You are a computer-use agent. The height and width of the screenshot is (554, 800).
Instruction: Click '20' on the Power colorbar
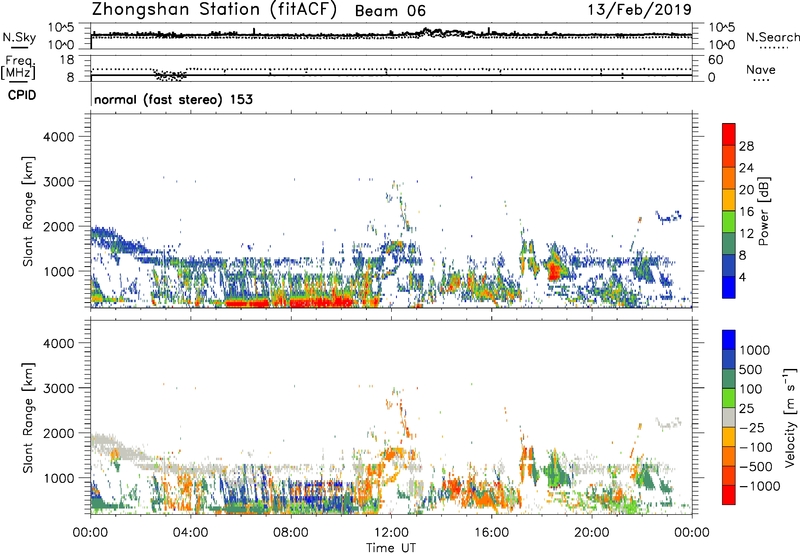(x=746, y=190)
